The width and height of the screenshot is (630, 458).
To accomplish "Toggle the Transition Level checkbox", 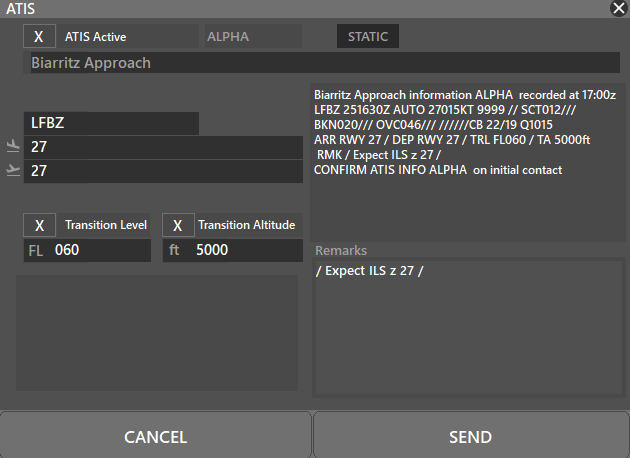I will (39, 225).
